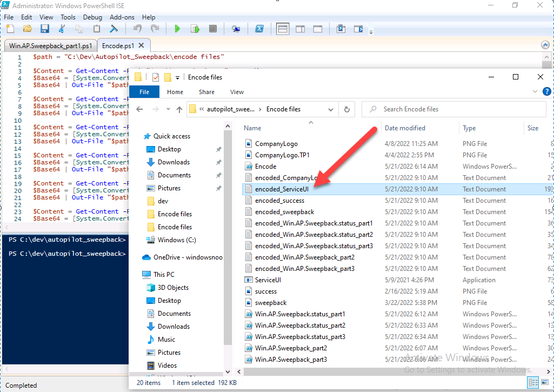The width and height of the screenshot is (554, 392).
Task: Click Explorer's up-one-level arrow
Action: coord(179,109)
